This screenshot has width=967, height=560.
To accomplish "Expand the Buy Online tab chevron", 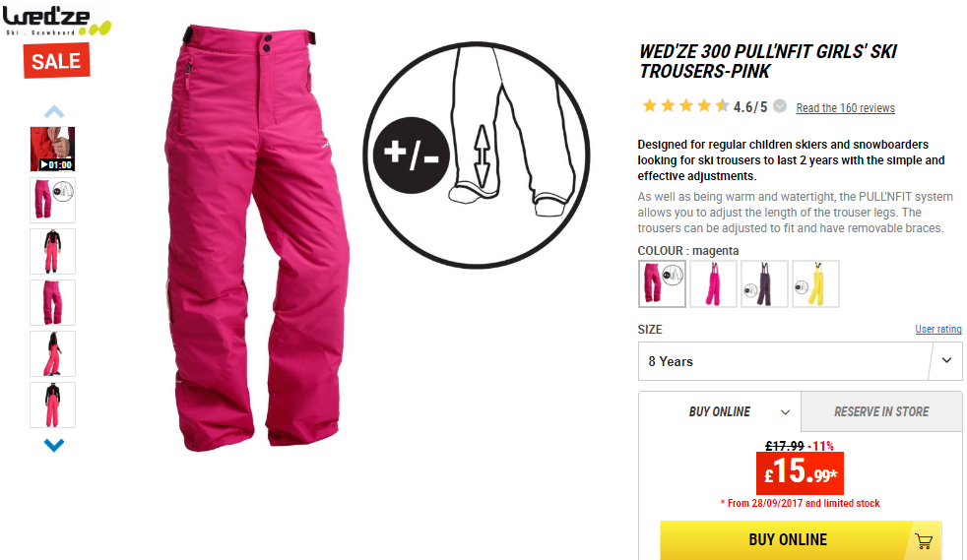I will coord(785,412).
